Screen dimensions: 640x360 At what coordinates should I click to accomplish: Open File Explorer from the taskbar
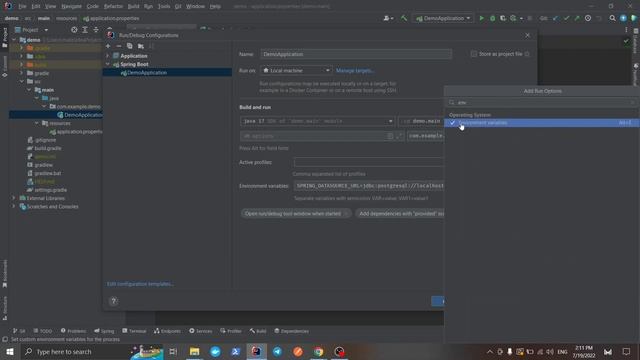(194, 351)
